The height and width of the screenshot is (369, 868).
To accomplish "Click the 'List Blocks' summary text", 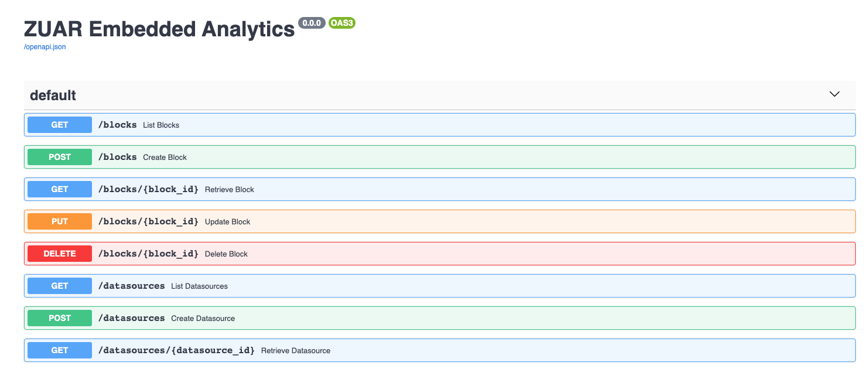I will [161, 125].
